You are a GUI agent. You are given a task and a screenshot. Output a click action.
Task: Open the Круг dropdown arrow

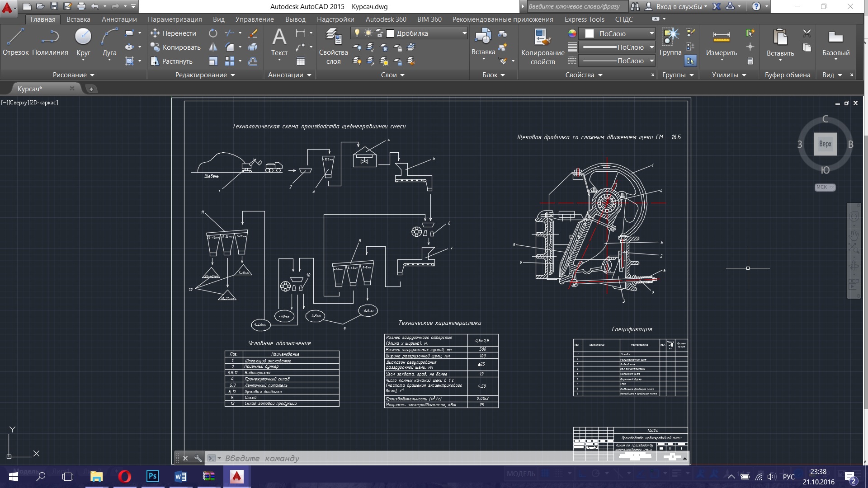point(83,60)
